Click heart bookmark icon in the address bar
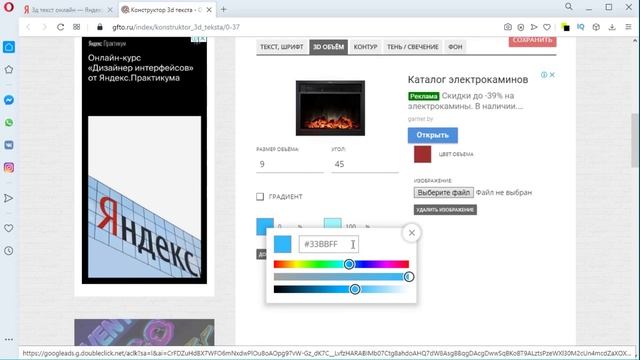Image resolution: width=640 pixels, height=360 pixels. click(x=547, y=27)
